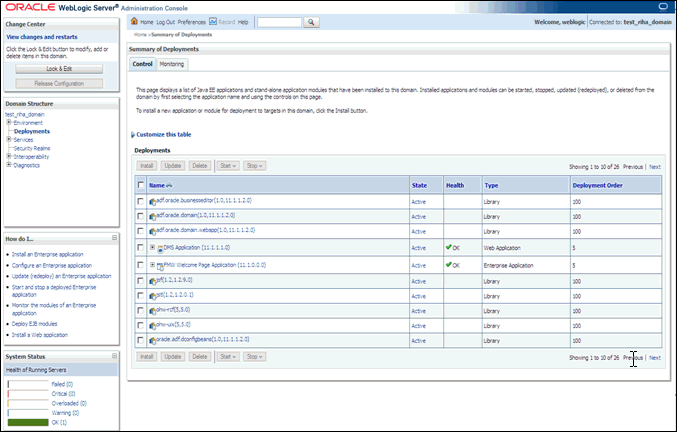Click the Critical (0) health bar

coord(28,394)
